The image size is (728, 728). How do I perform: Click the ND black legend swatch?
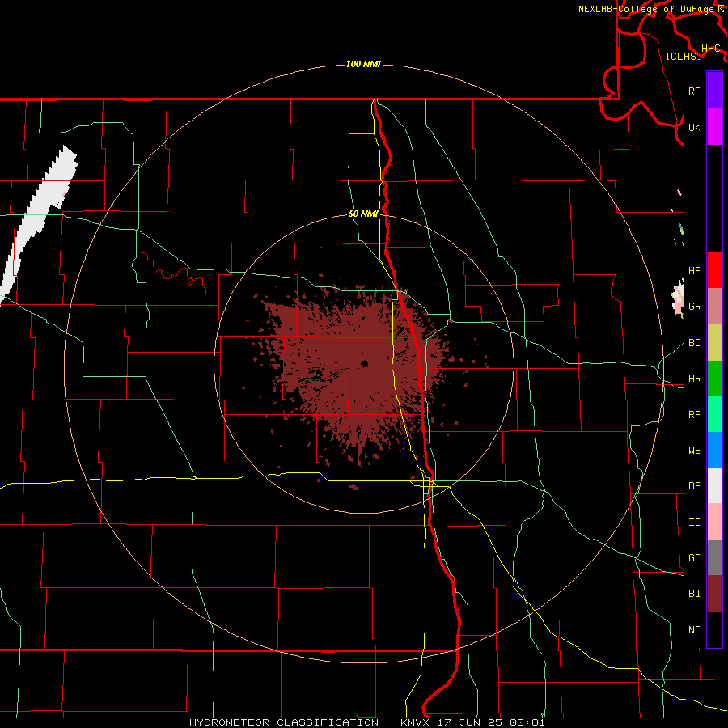tap(714, 629)
